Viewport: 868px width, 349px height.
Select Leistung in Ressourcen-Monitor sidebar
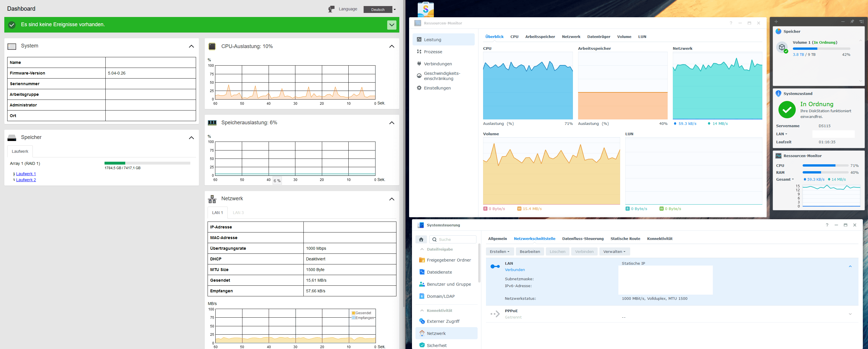coord(443,39)
